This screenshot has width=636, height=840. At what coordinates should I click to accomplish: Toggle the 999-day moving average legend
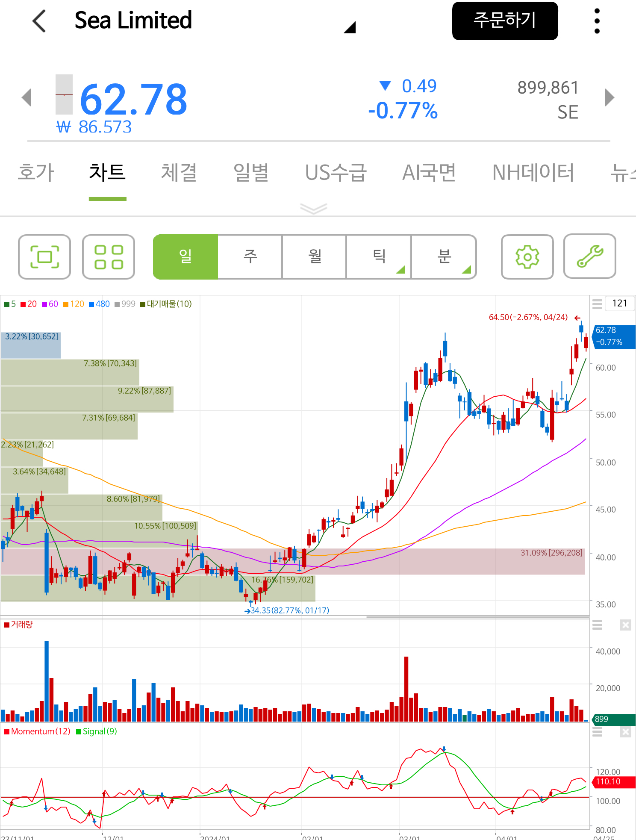pyautogui.click(x=125, y=304)
